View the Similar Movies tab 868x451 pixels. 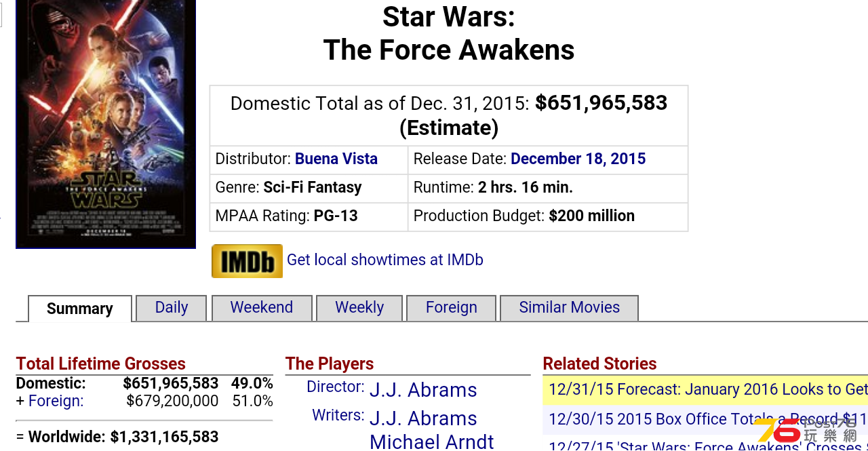pos(570,308)
